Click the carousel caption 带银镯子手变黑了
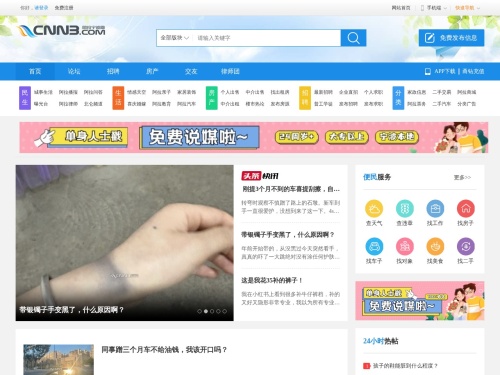500x375 pixels. click(x=71, y=310)
